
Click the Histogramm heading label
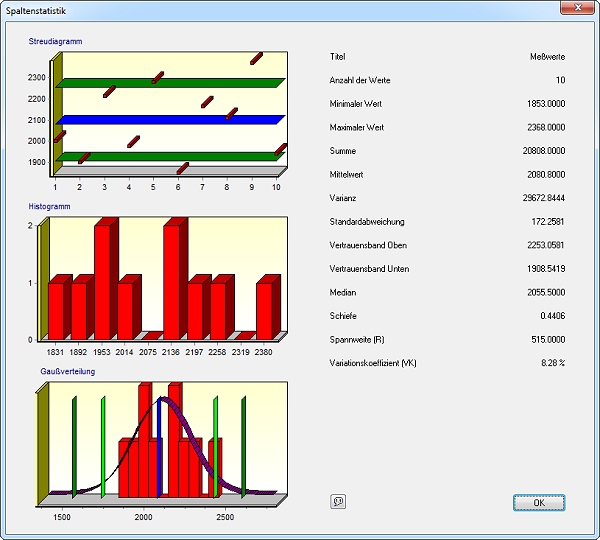coord(50,207)
